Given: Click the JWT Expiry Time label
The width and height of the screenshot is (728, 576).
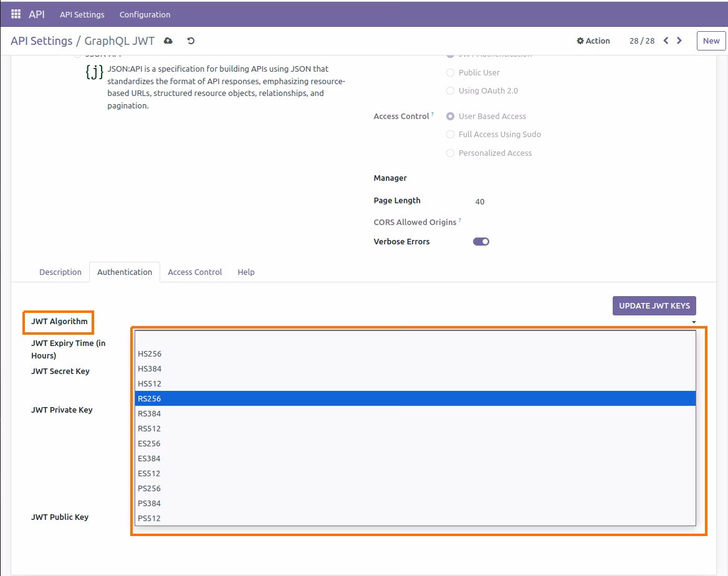Looking at the screenshot, I should click(69, 349).
